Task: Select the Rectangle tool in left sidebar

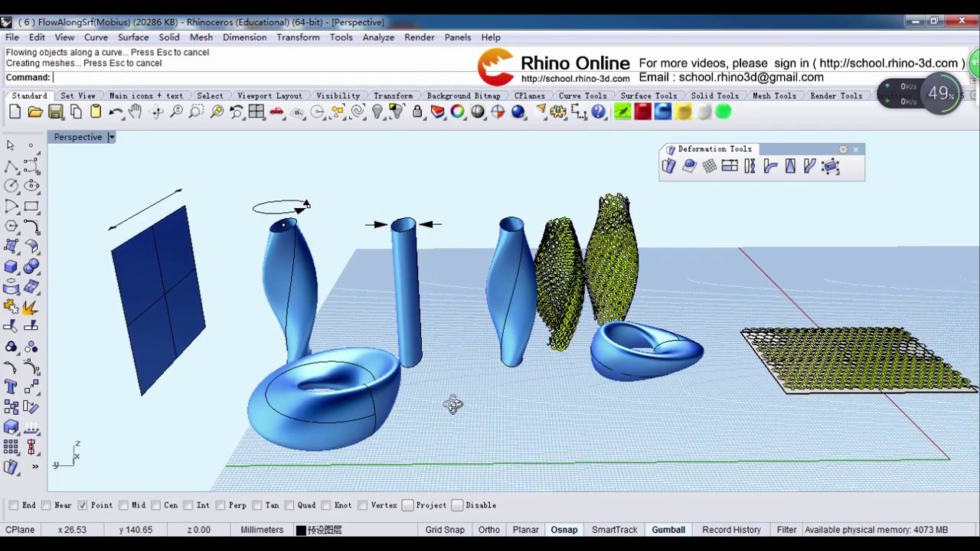Action: click(31, 206)
